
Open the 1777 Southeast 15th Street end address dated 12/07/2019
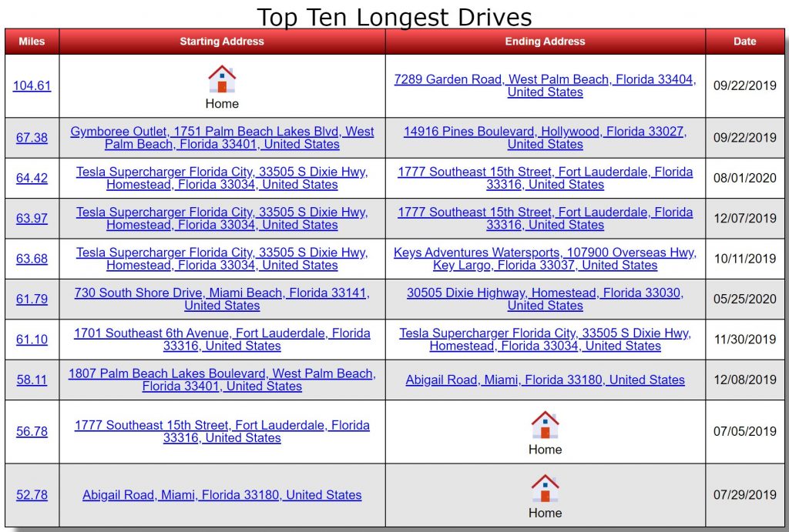[545, 218]
